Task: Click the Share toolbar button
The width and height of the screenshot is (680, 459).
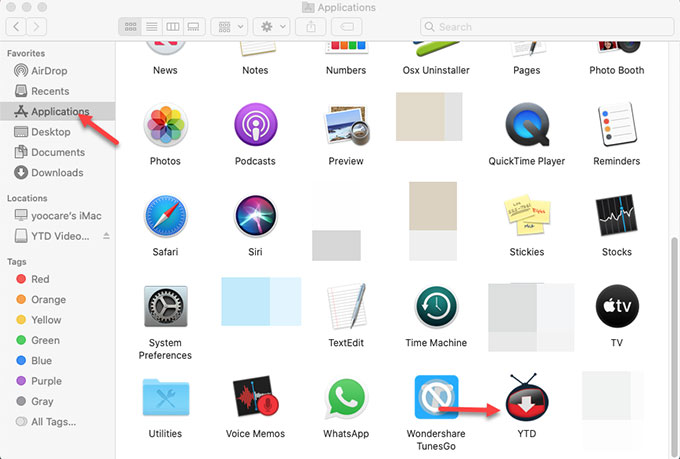Action: pos(311,27)
